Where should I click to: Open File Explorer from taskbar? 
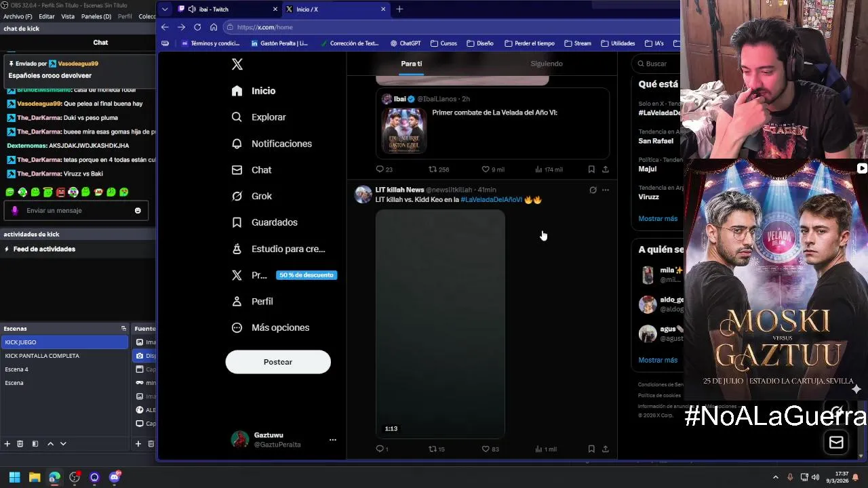(35, 477)
